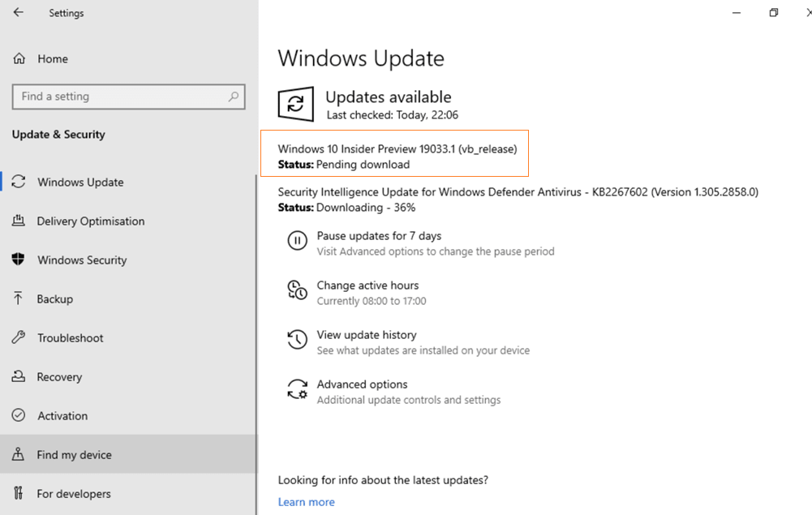The height and width of the screenshot is (515, 812).
Task: Click the search magnifier icon
Action: click(234, 97)
